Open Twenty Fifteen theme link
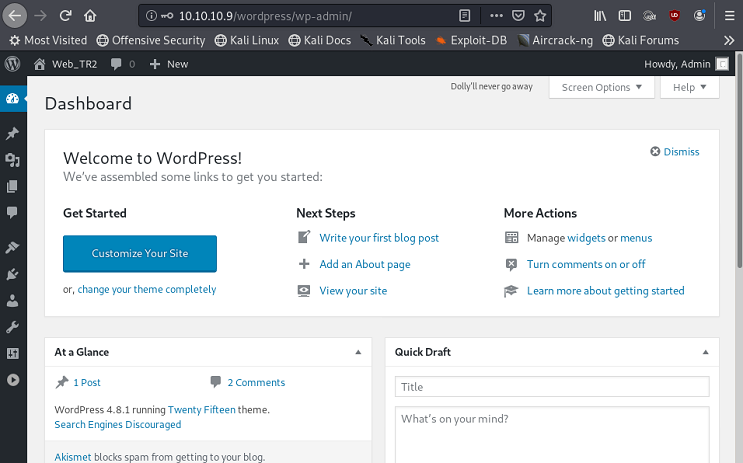 pyautogui.click(x=201, y=410)
